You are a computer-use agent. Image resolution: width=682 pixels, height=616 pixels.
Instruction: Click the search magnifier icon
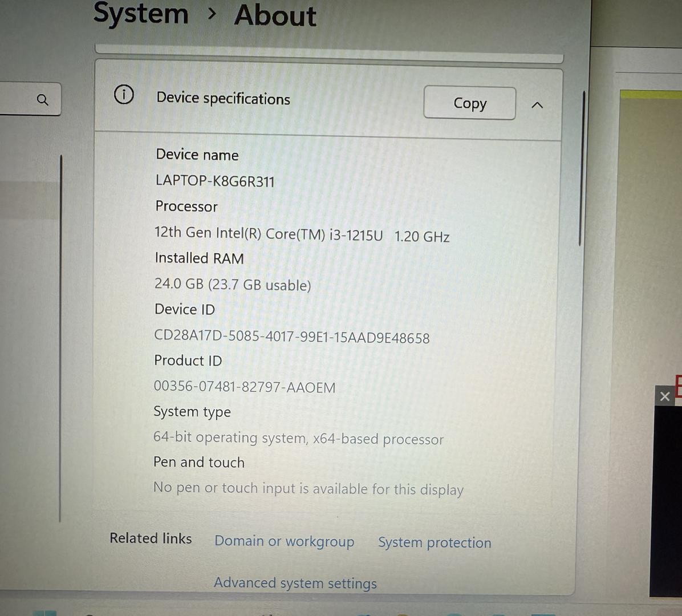[42, 100]
